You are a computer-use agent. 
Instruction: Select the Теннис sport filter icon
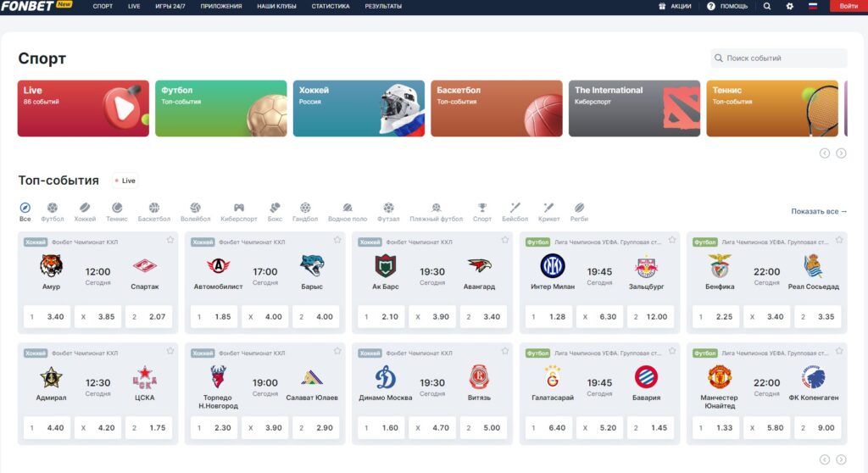(x=117, y=208)
